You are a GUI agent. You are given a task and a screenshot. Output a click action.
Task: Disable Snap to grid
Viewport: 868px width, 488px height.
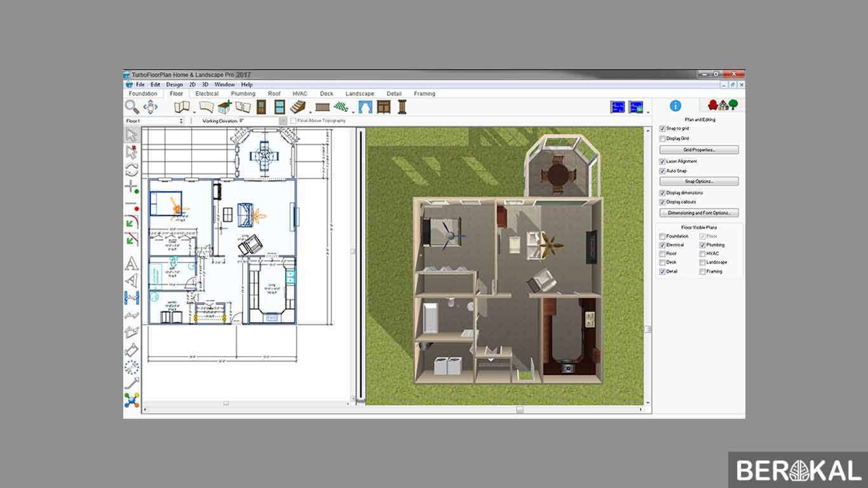coord(663,128)
